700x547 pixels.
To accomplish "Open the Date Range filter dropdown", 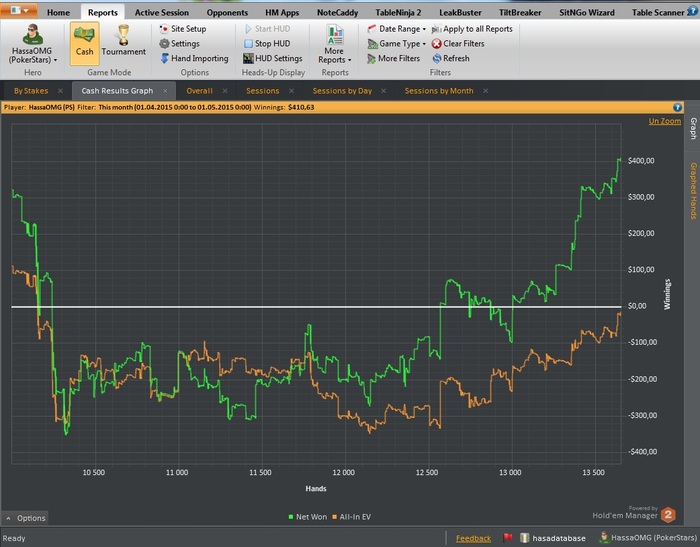I will click(399, 29).
